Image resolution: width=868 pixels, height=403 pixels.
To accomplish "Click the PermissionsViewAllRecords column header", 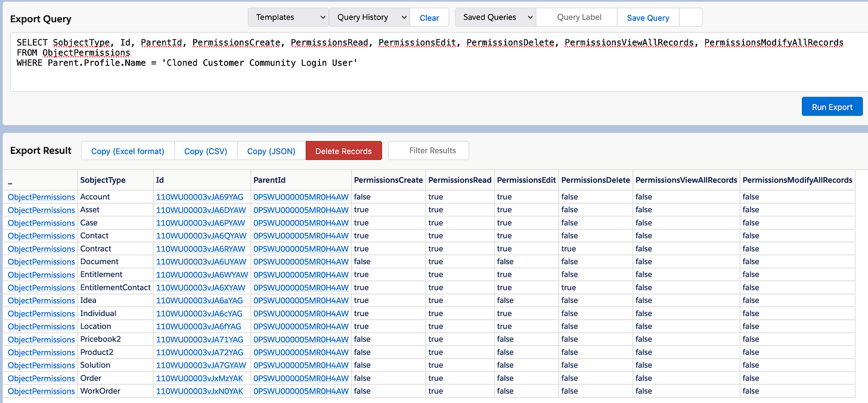I will (686, 180).
